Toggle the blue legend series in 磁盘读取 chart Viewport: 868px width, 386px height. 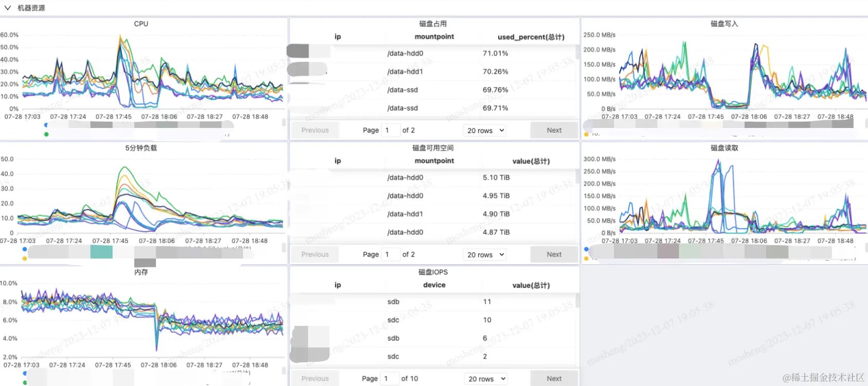point(586,249)
